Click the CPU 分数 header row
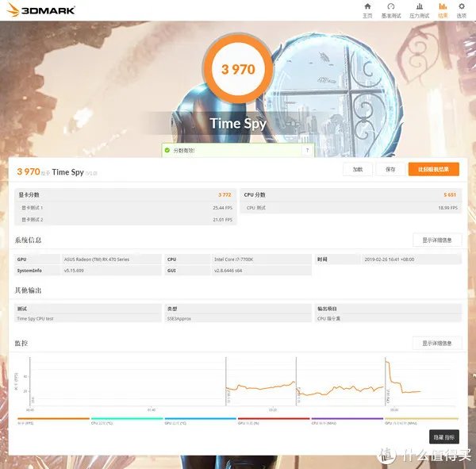The image size is (476, 469). click(x=351, y=194)
